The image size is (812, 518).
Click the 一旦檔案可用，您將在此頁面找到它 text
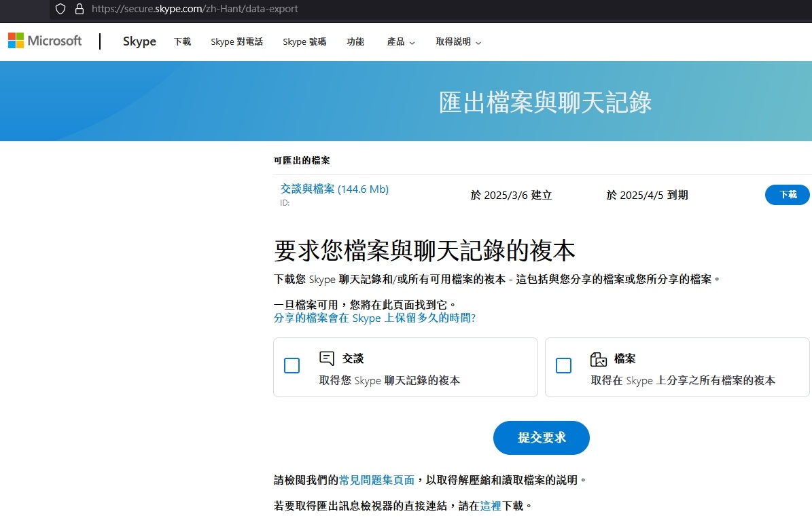click(x=365, y=305)
